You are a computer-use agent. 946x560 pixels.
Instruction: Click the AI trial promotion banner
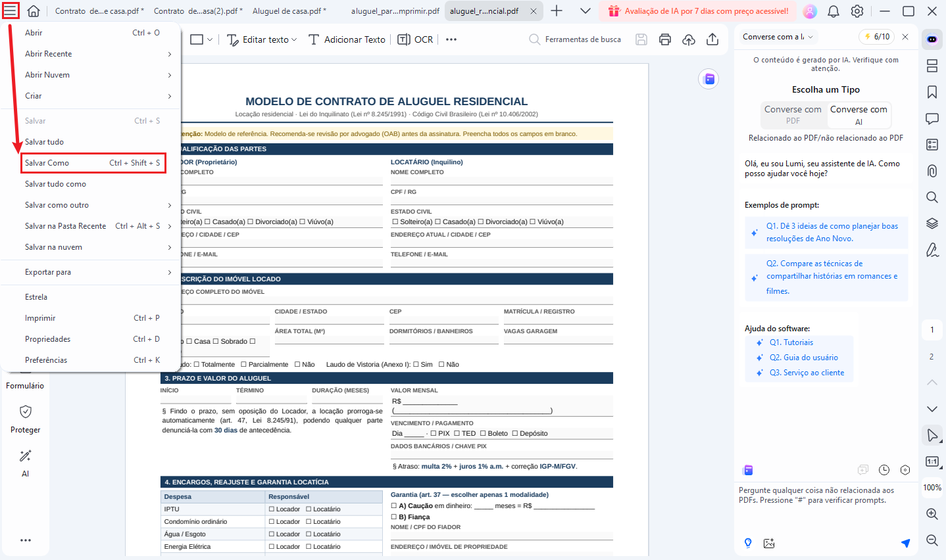click(698, 11)
